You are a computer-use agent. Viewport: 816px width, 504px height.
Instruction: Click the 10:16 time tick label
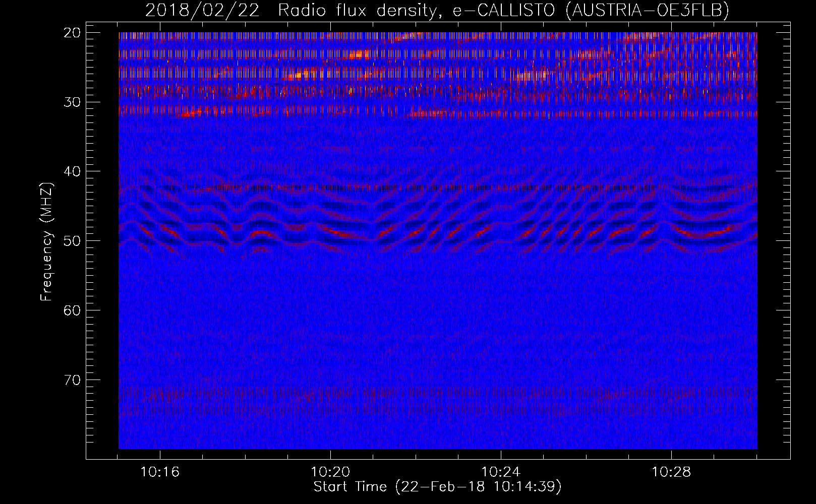tap(160, 472)
